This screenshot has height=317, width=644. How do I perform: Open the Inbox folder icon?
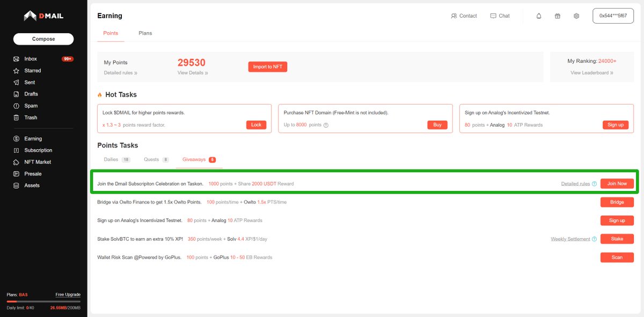(x=17, y=59)
